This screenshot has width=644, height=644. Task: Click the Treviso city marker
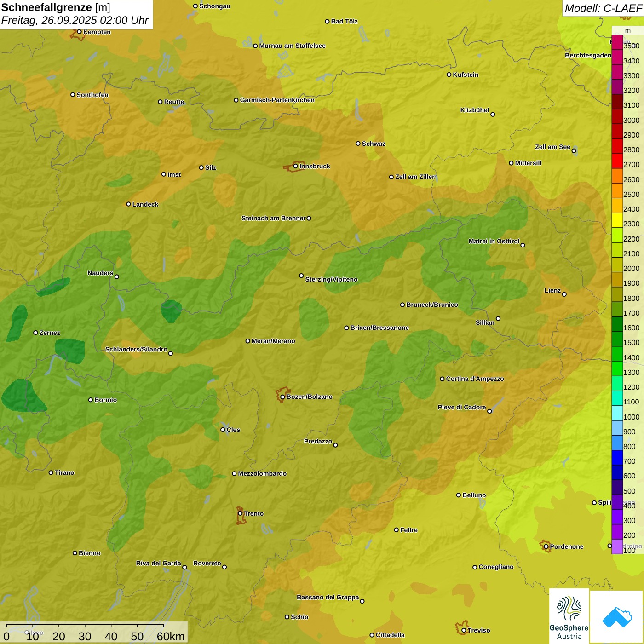click(x=464, y=630)
